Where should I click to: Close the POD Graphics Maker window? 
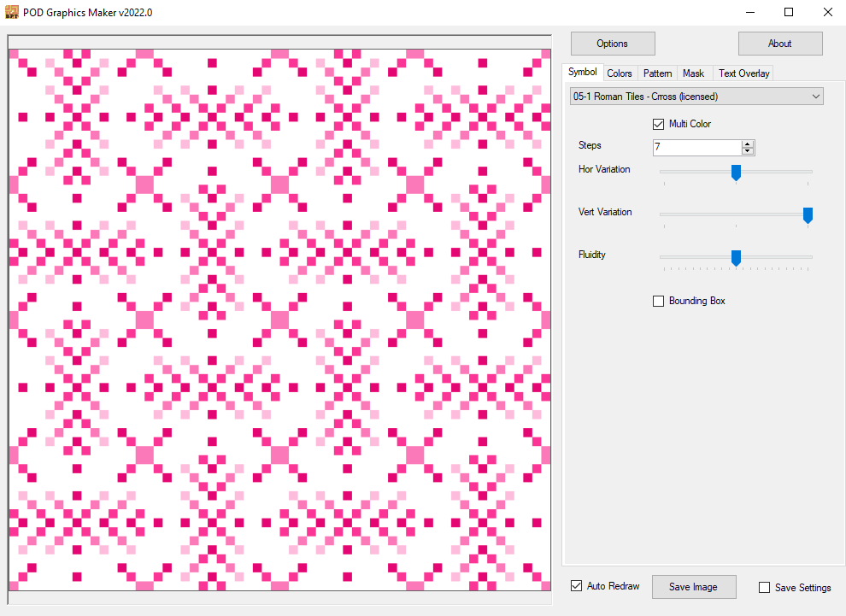(828, 13)
